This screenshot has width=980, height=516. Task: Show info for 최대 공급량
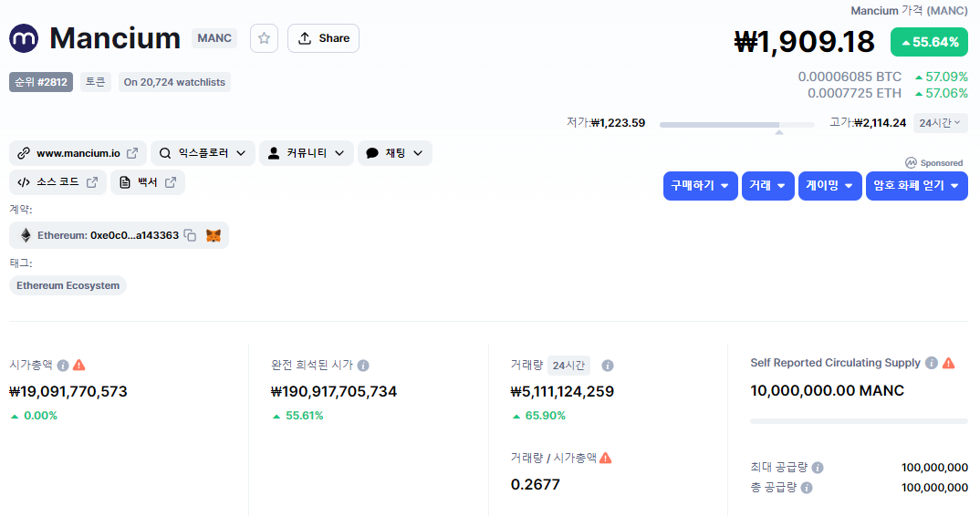click(818, 468)
